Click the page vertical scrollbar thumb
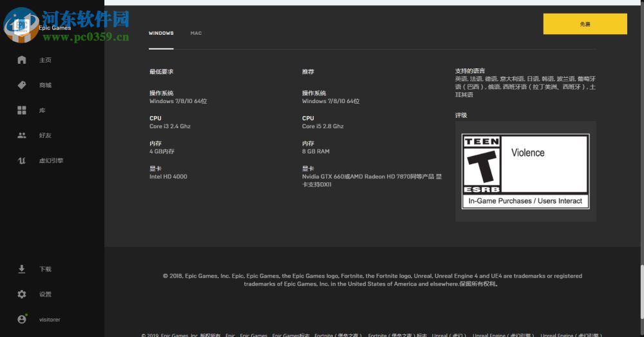The image size is (644, 337). [641, 292]
